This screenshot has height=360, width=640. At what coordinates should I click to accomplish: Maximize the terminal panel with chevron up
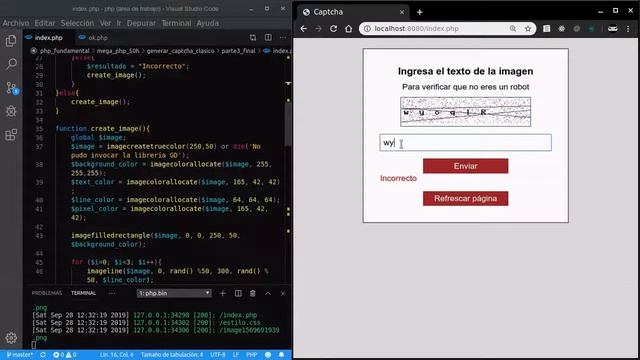[268, 293]
